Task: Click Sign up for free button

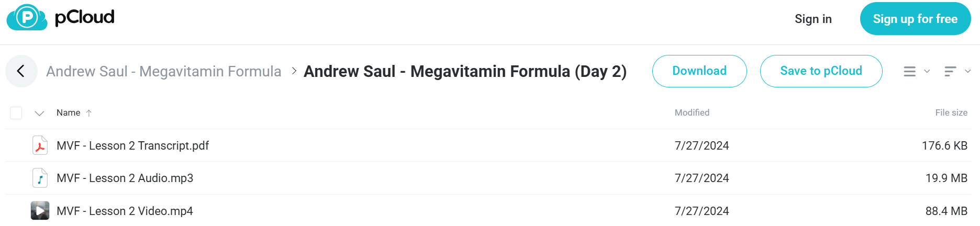Action: click(915, 19)
